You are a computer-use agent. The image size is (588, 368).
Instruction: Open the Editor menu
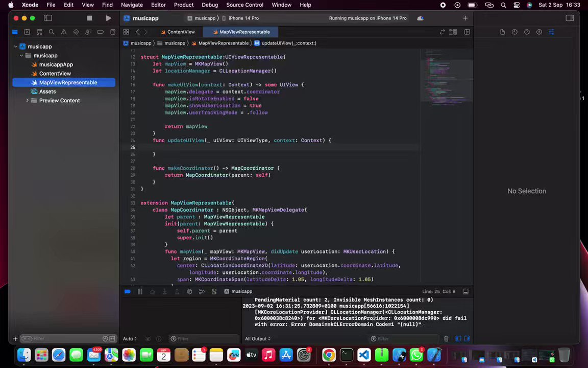tap(158, 5)
